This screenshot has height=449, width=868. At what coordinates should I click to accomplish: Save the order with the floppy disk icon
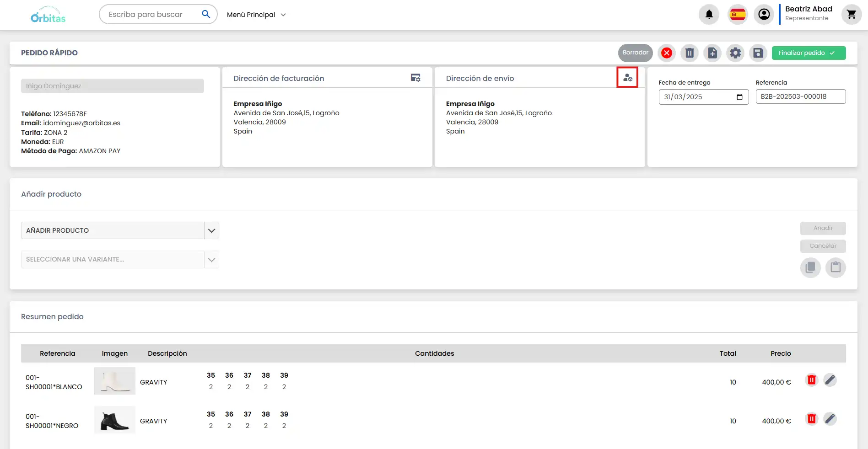pyautogui.click(x=758, y=53)
